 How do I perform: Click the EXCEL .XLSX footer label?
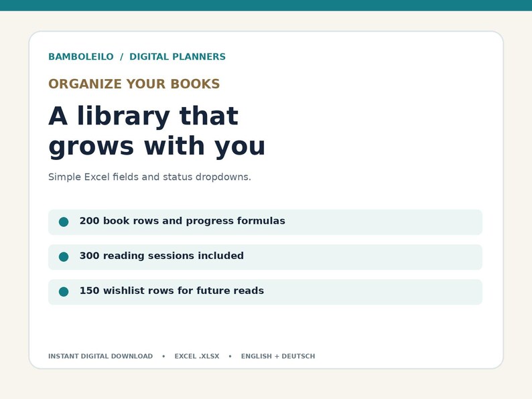[197, 356]
